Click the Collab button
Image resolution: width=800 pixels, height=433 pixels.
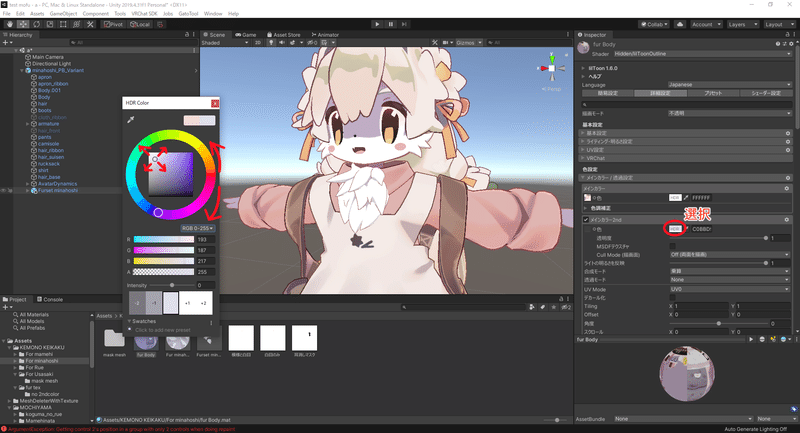click(655, 24)
